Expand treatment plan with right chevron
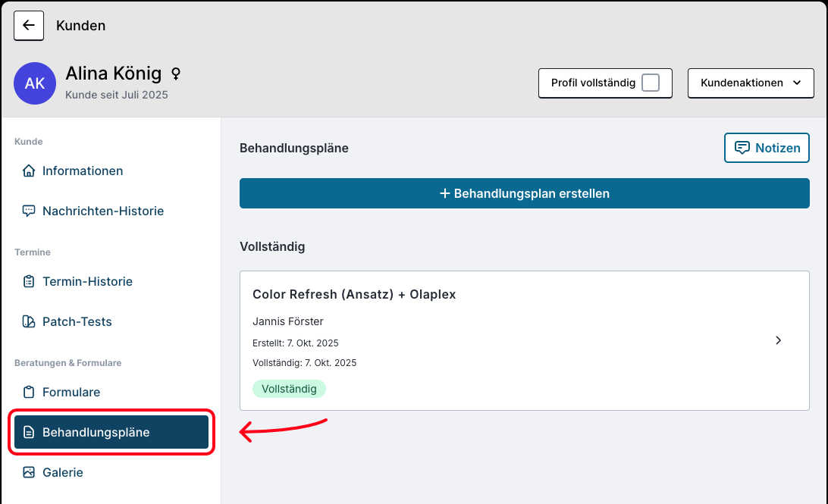Image resolution: width=828 pixels, height=504 pixels. tap(778, 340)
